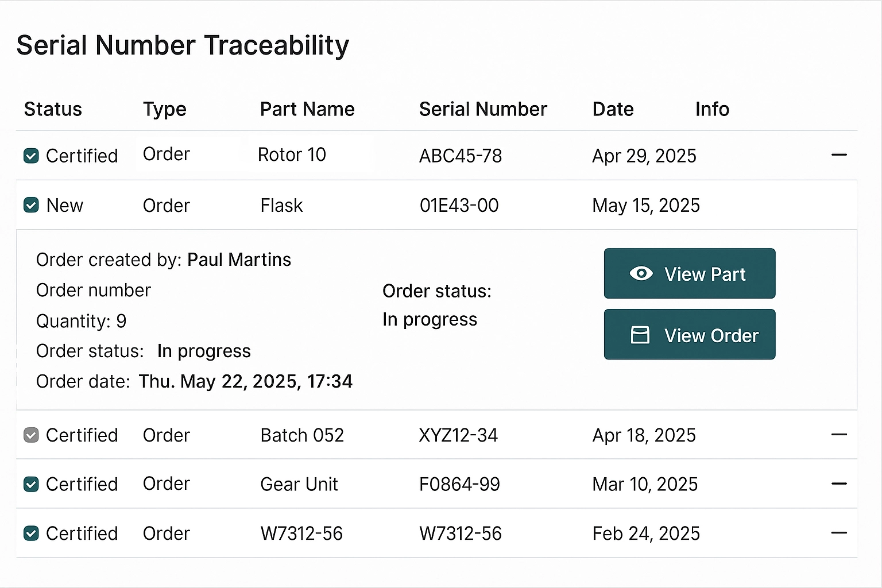This screenshot has height=588, width=882.
Task: Uncheck the Flask row checkbox
Action: click(31, 205)
